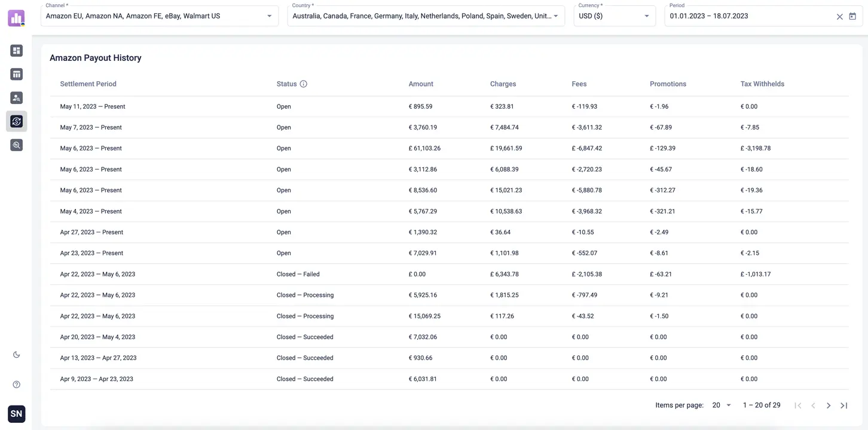The height and width of the screenshot is (430, 868).
Task: Change the items per page dropdown
Action: pyautogui.click(x=722, y=406)
